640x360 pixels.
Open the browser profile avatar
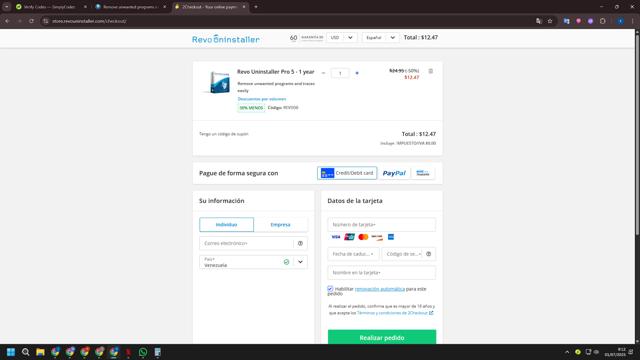(x=620, y=21)
